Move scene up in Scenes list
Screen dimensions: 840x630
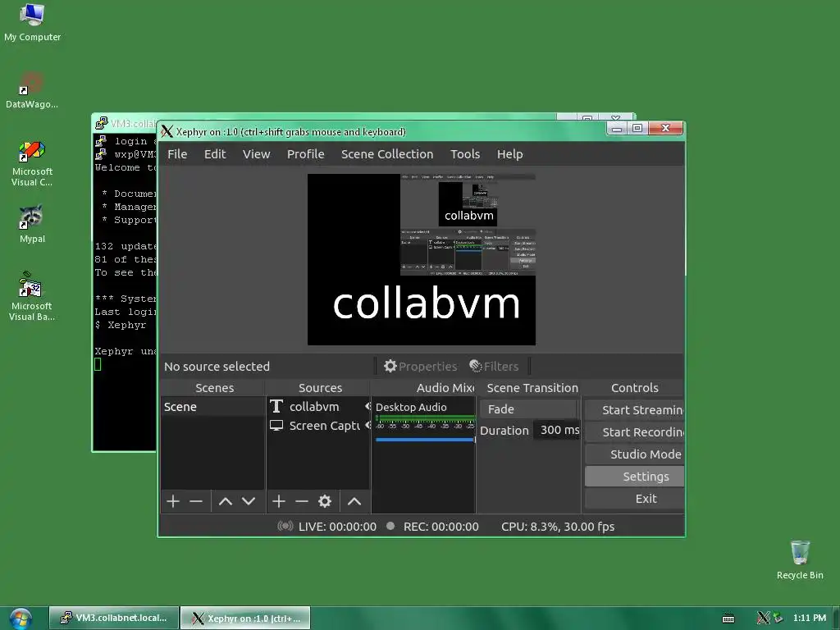pyautogui.click(x=226, y=501)
